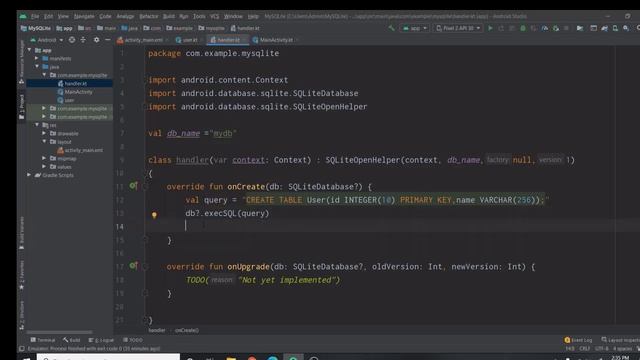Open the Event Log
Image resolution: width=640 pixels, height=360 pixels.
pos(578,340)
